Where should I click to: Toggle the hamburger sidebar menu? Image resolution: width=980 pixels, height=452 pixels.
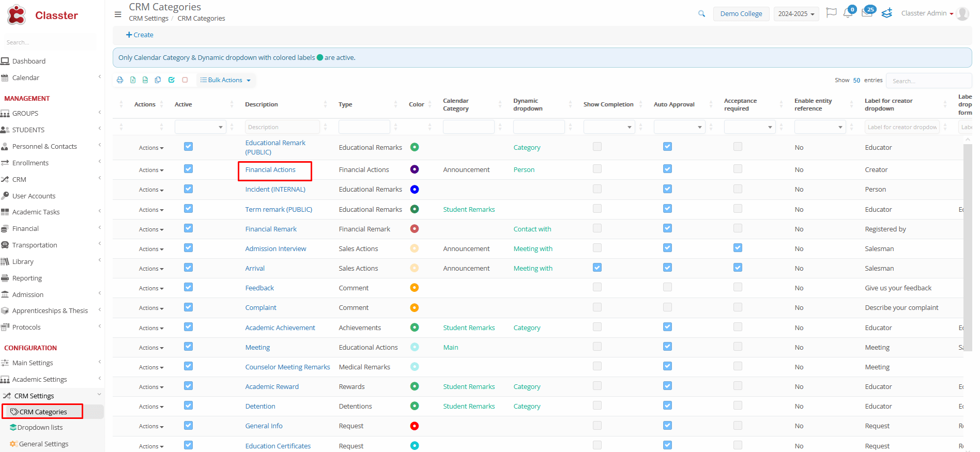(x=118, y=14)
